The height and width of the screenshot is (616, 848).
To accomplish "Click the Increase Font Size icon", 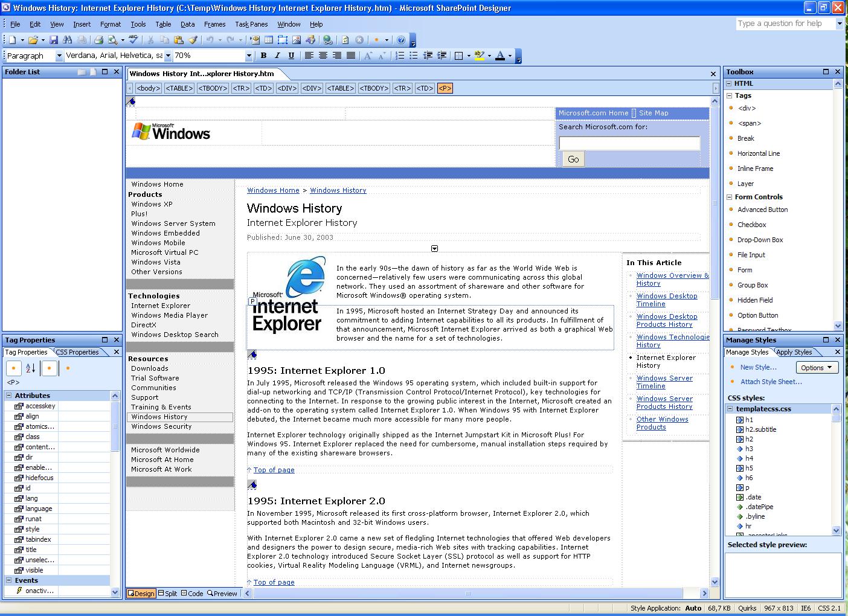I will pos(368,56).
